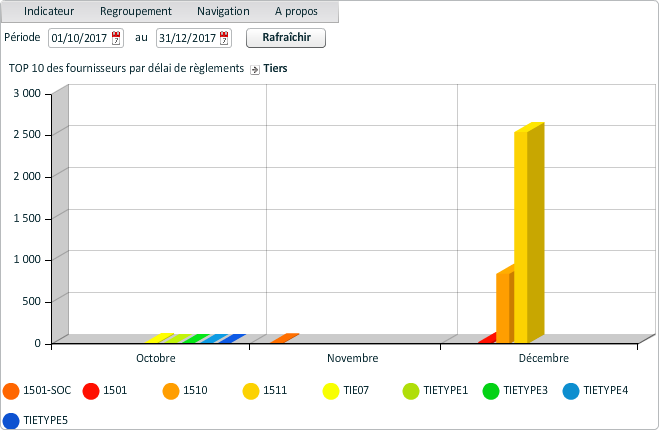Click the 1501-SOC legend label
This screenshot has height=430, width=659.
coord(47,390)
